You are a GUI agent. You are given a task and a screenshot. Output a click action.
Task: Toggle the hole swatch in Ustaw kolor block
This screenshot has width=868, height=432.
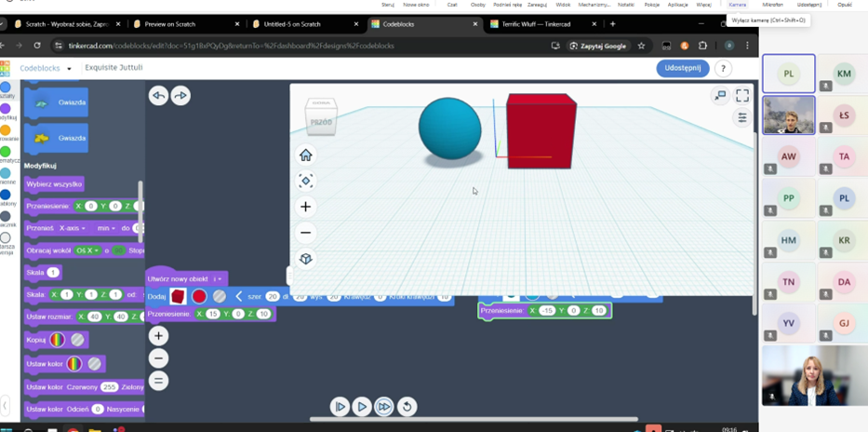coord(94,364)
